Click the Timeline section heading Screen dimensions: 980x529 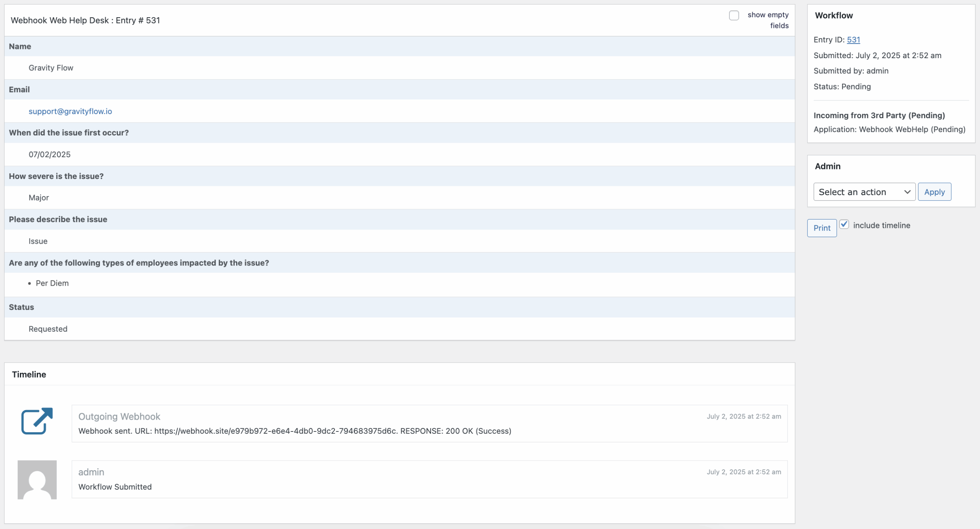29,374
